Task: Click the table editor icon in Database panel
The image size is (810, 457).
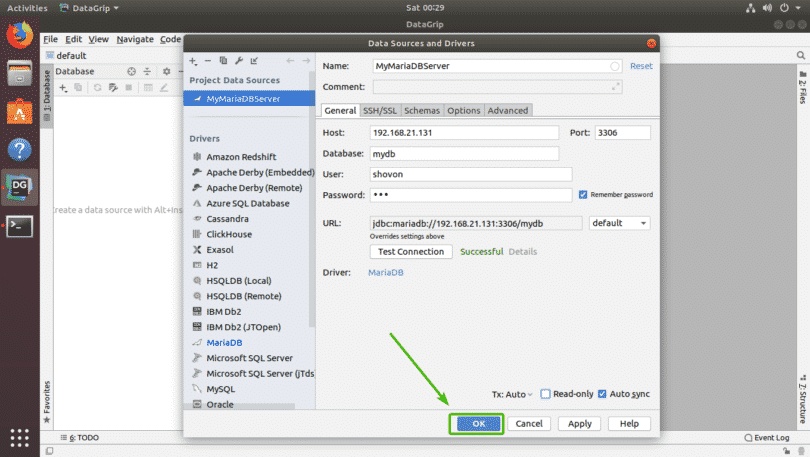Action: click(148, 88)
